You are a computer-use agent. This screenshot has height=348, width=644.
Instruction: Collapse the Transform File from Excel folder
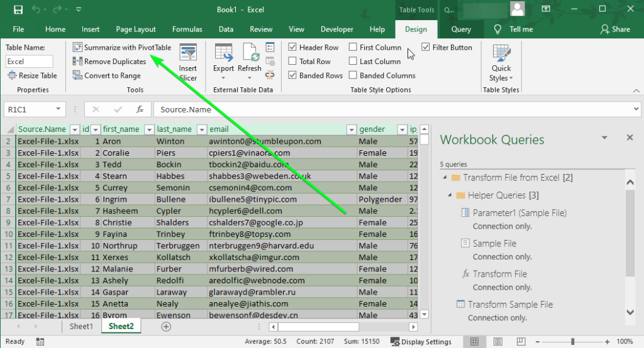click(445, 178)
